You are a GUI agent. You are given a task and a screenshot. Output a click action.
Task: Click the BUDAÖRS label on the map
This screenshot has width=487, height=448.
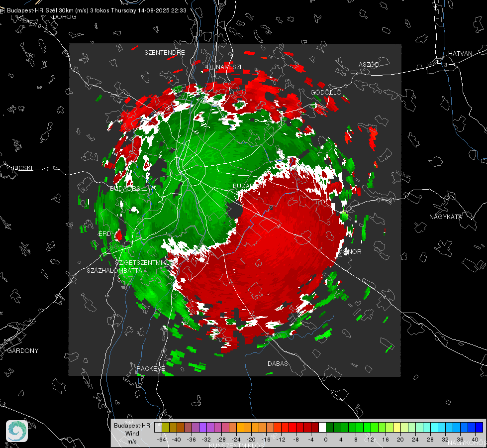pyautogui.click(x=125, y=189)
